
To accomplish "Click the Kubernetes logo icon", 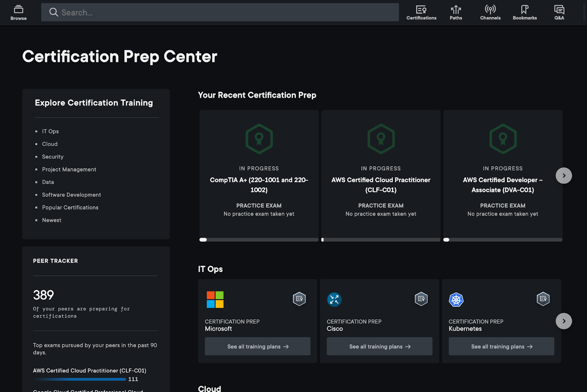I will (456, 300).
